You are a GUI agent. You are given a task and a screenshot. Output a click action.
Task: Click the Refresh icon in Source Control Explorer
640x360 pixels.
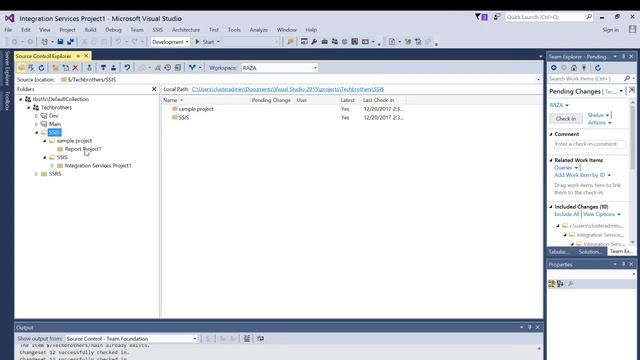(41, 68)
